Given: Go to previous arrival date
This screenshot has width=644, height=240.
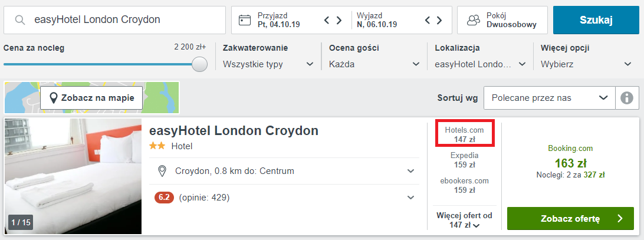Looking at the screenshot, I should (x=327, y=20).
